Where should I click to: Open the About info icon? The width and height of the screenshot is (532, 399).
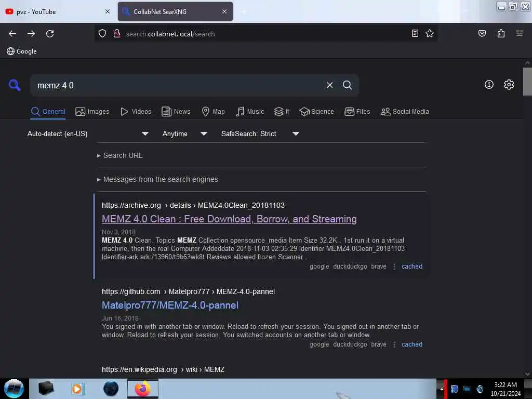489,85
